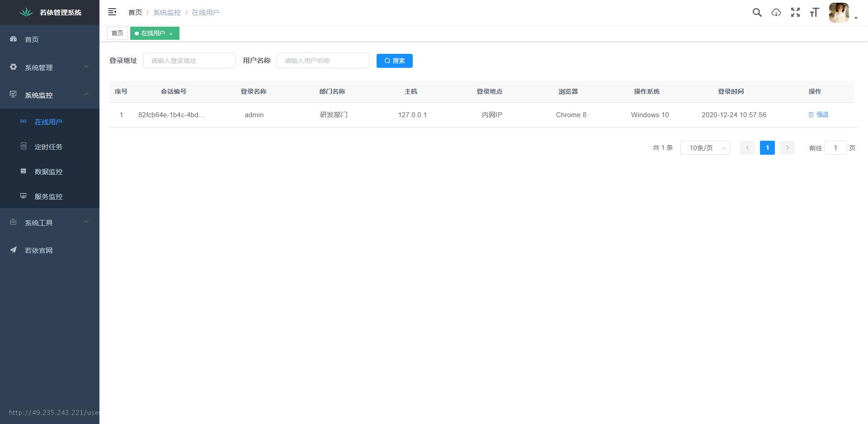
Task: Select the 在线用户 page tab
Action: coord(155,33)
